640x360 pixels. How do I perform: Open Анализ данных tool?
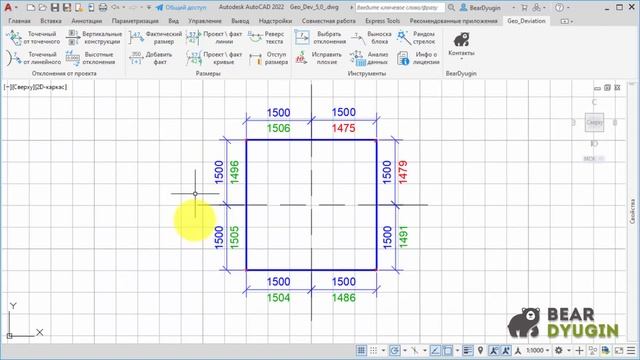pos(369,58)
